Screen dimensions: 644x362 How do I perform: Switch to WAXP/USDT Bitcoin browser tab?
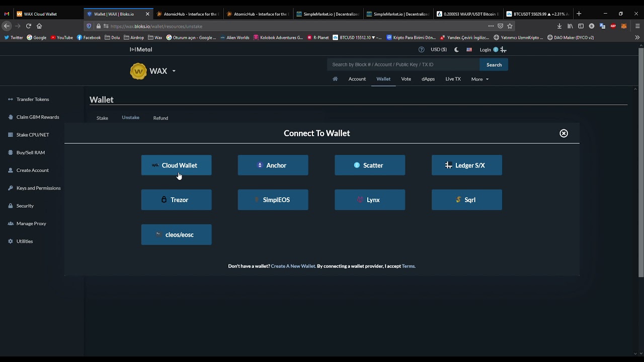tap(467, 14)
